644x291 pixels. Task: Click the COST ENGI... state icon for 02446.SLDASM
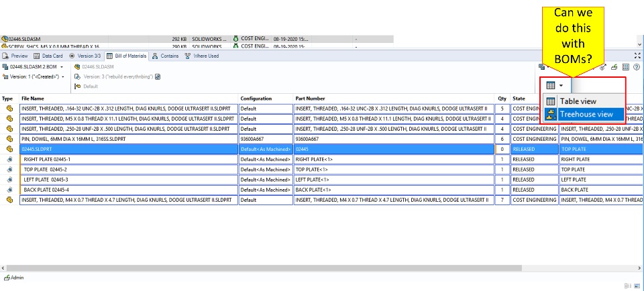coord(235,39)
